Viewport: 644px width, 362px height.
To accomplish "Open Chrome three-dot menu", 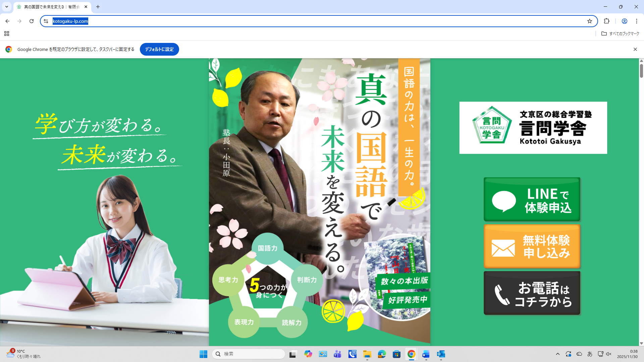I will 637,21.
